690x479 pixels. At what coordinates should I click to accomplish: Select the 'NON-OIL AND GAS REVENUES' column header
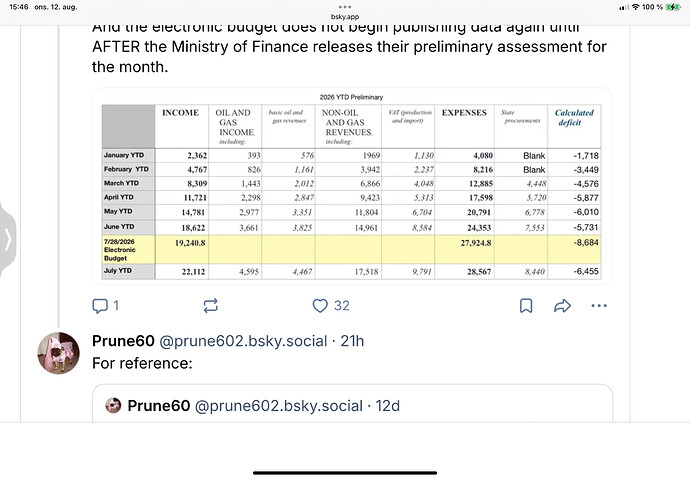click(348, 126)
